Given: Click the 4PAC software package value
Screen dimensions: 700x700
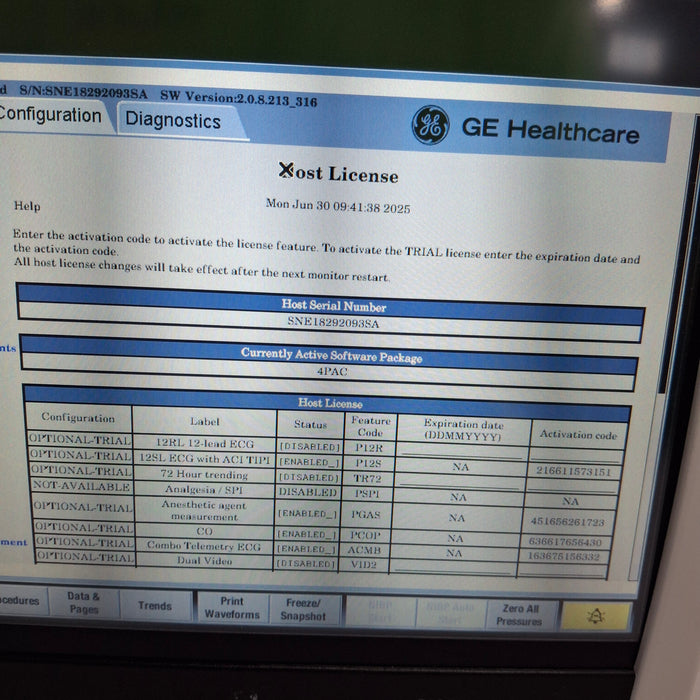Looking at the screenshot, I should tap(332, 371).
